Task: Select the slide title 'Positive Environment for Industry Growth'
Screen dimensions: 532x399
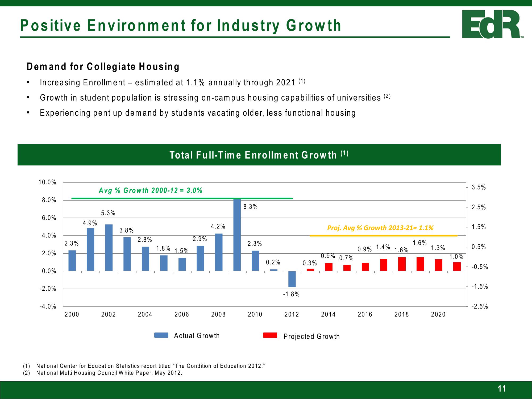Action: (x=181, y=26)
